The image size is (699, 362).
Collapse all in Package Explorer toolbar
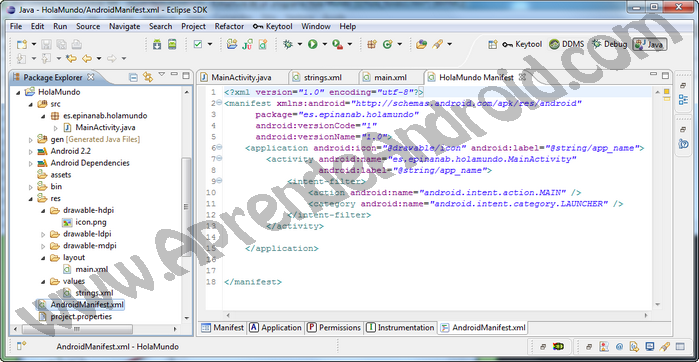[133, 78]
